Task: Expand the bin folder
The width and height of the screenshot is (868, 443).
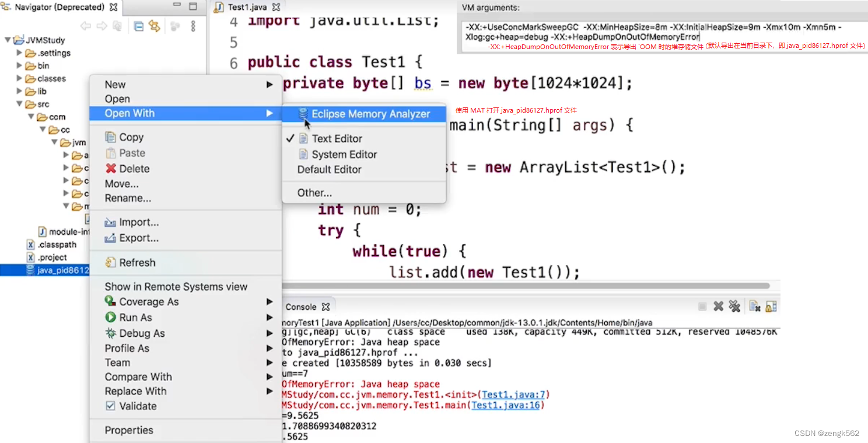Action: pyautogui.click(x=19, y=66)
